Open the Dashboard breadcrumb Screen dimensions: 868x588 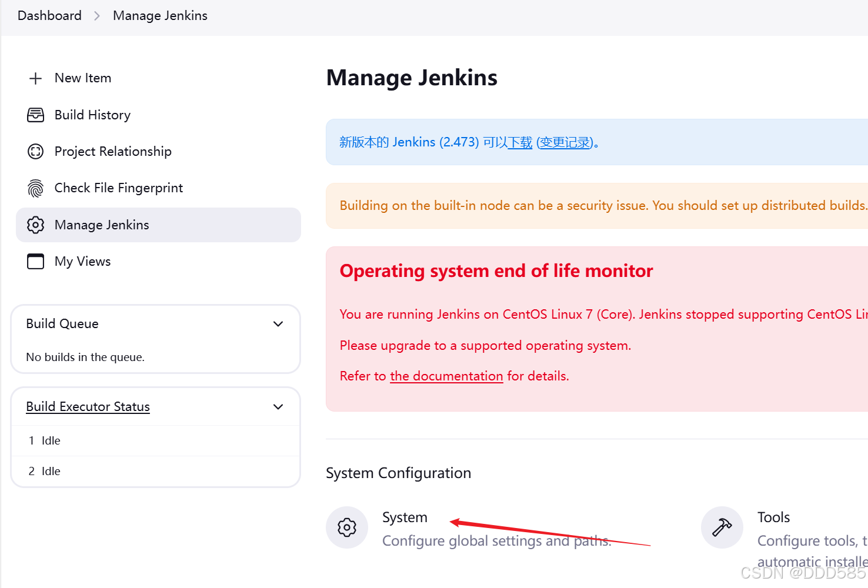49,16
